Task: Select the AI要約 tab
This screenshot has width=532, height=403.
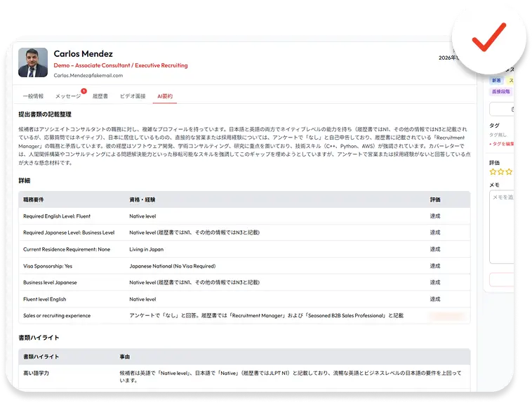Action: 165,96
